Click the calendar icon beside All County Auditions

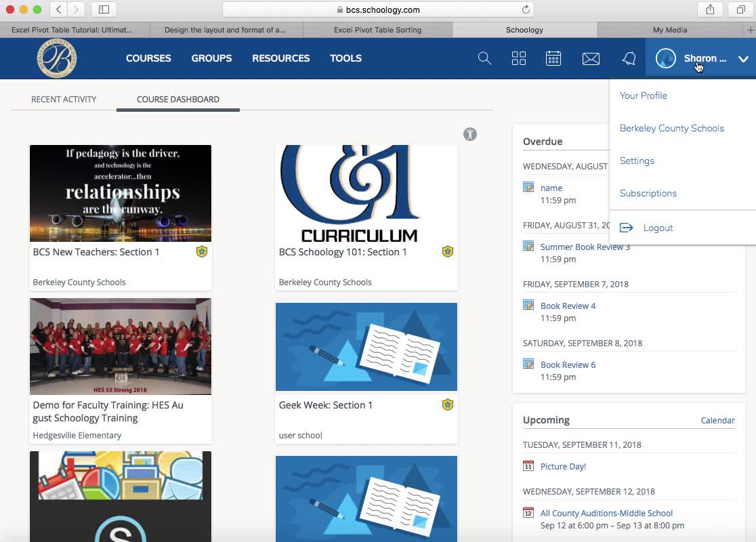coord(528,513)
